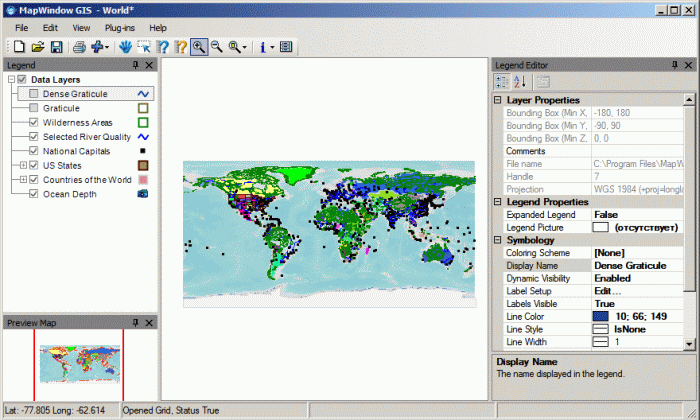Open the Edit menu
700x420 pixels.
point(50,28)
